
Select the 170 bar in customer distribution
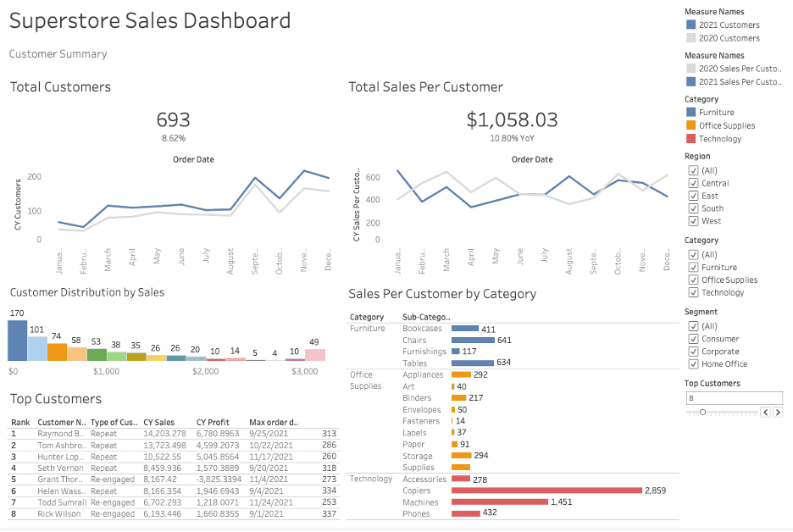17,341
